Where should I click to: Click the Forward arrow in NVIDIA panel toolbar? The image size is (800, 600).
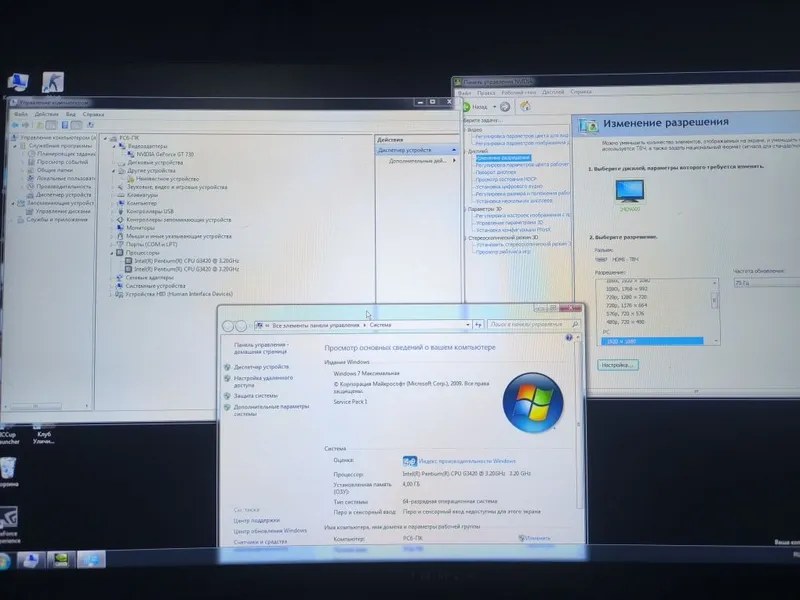coord(505,106)
